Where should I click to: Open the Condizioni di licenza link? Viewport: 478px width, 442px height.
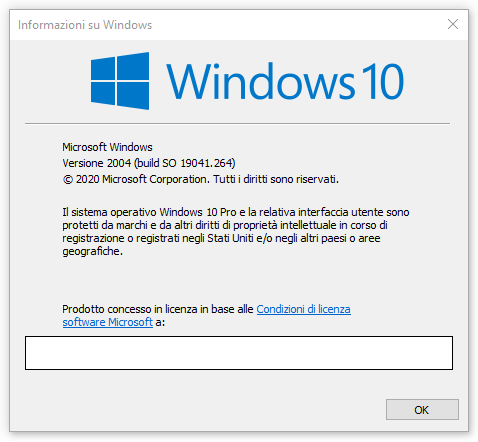[303, 309]
